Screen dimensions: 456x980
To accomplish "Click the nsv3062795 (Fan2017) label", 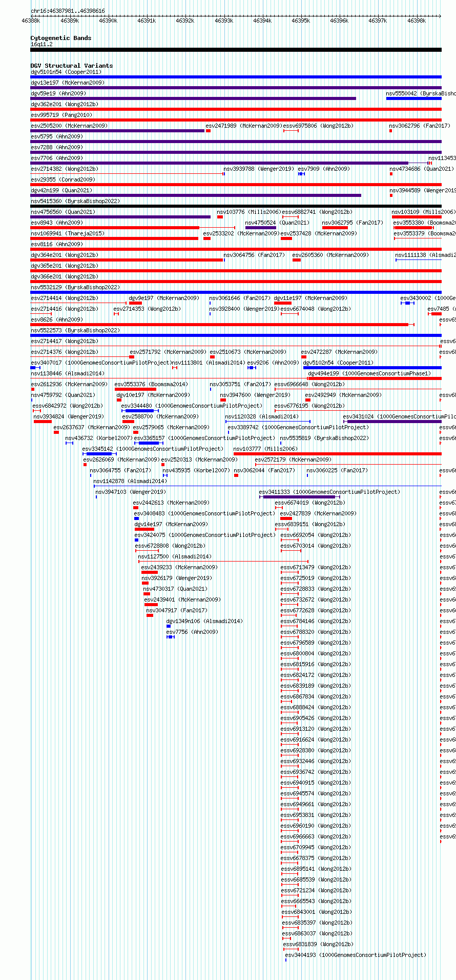I will pos(353,223).
